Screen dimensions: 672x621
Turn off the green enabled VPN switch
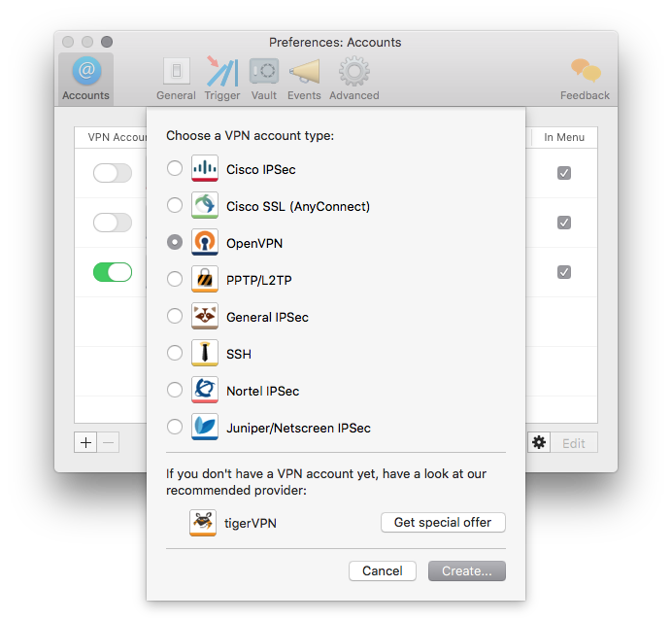click(113, 272)
